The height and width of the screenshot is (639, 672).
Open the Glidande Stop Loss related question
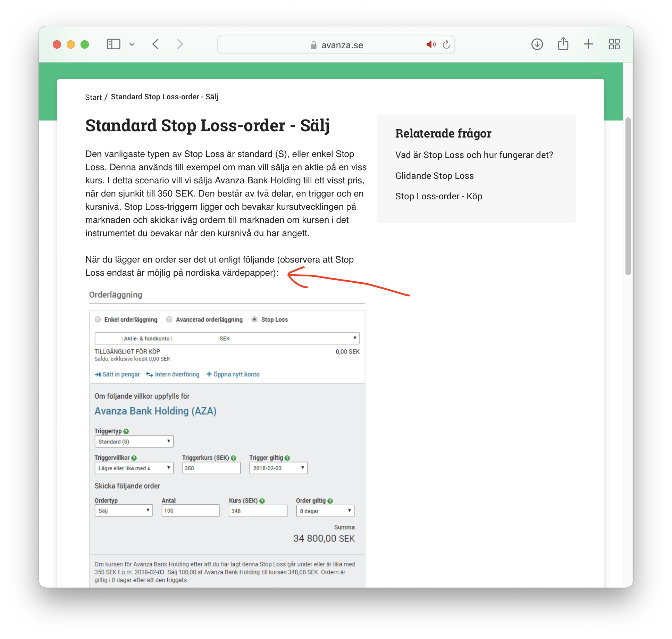(x=434, y=176)
